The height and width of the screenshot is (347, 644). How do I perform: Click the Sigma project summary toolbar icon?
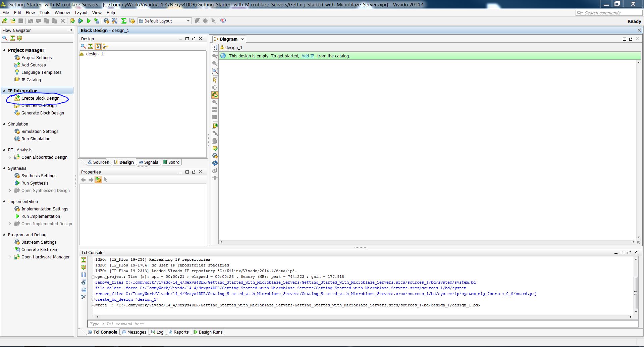(124, 21)
